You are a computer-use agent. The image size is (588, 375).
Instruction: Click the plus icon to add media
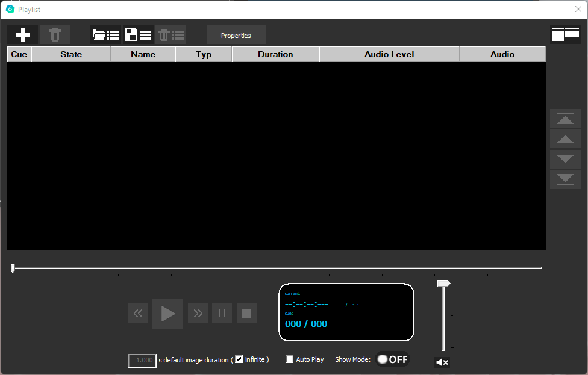(23, 35)
